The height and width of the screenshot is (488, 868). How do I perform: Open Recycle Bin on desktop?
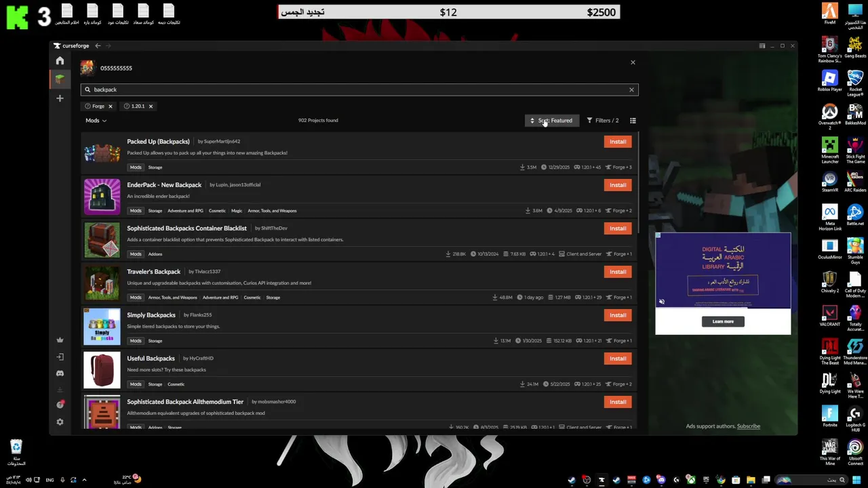point(16,453)
